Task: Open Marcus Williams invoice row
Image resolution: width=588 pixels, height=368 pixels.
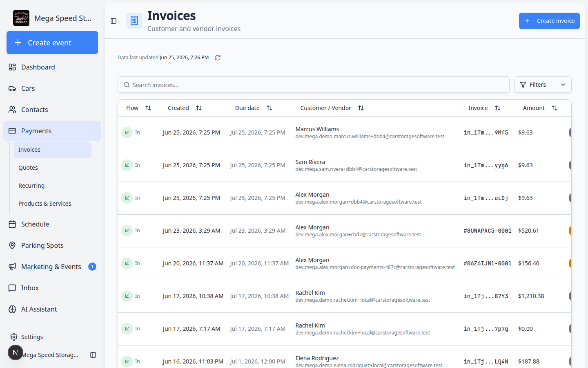Action: 345,132
